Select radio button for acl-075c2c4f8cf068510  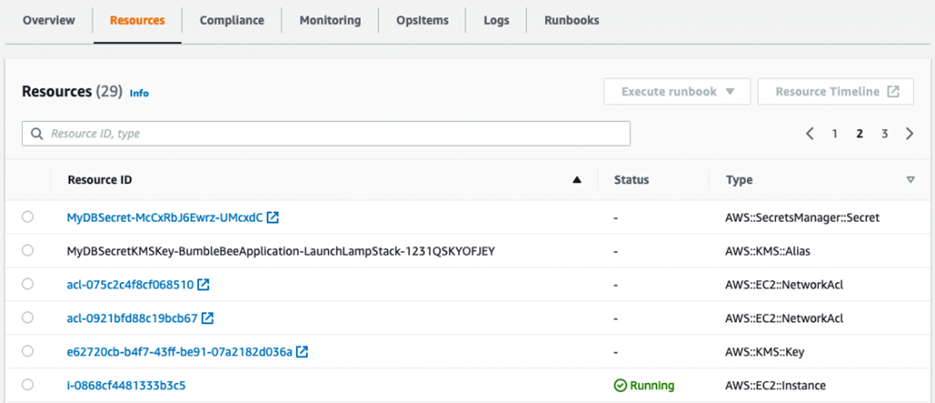[27, 285]
